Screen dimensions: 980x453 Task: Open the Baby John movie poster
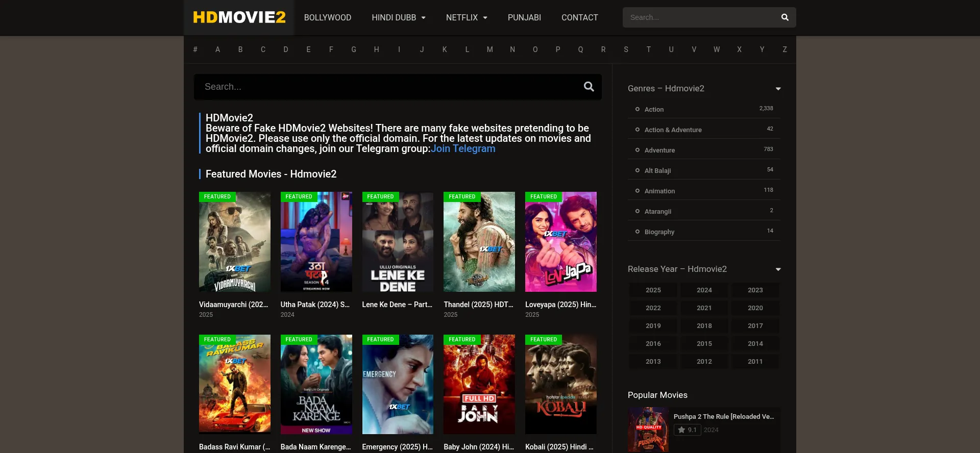pyautogui.click(x=479, y=384)
